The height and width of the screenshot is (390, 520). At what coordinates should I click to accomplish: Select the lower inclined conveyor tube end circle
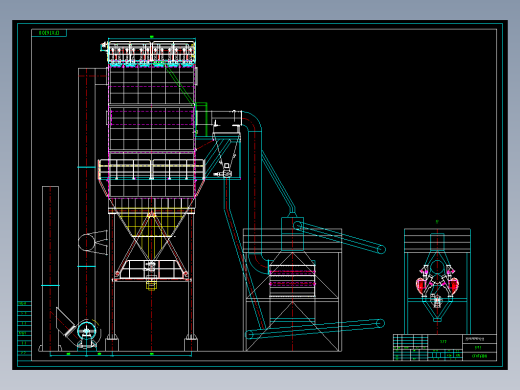click(x=380, y=323)
